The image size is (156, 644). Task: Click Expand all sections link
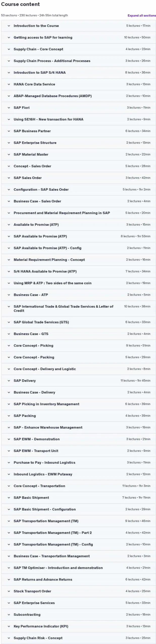click(142, 15)
